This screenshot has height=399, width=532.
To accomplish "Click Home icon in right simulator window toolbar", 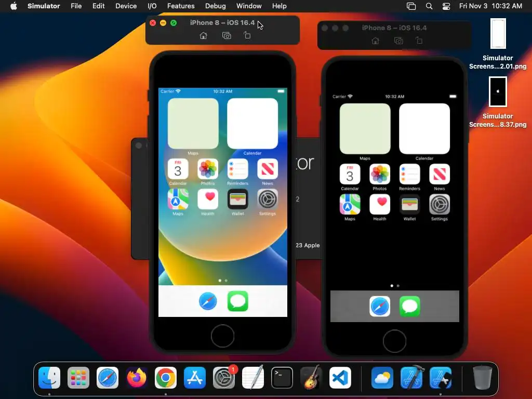I will [x=375, y=41].
